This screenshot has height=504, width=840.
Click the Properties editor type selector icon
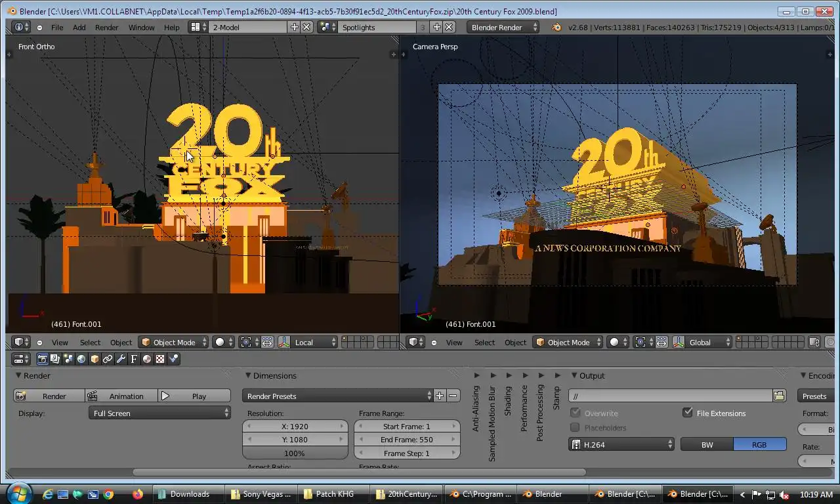21,359
